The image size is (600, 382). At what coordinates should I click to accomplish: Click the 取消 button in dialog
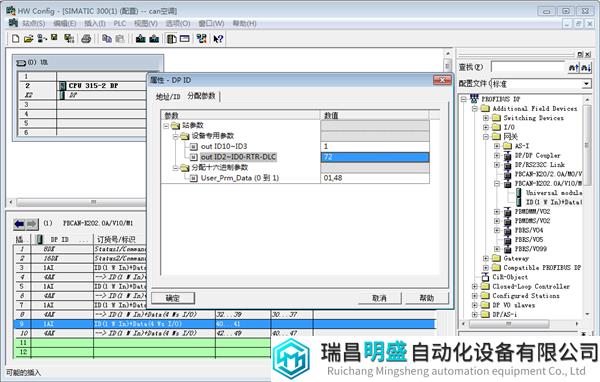[380, 298]
